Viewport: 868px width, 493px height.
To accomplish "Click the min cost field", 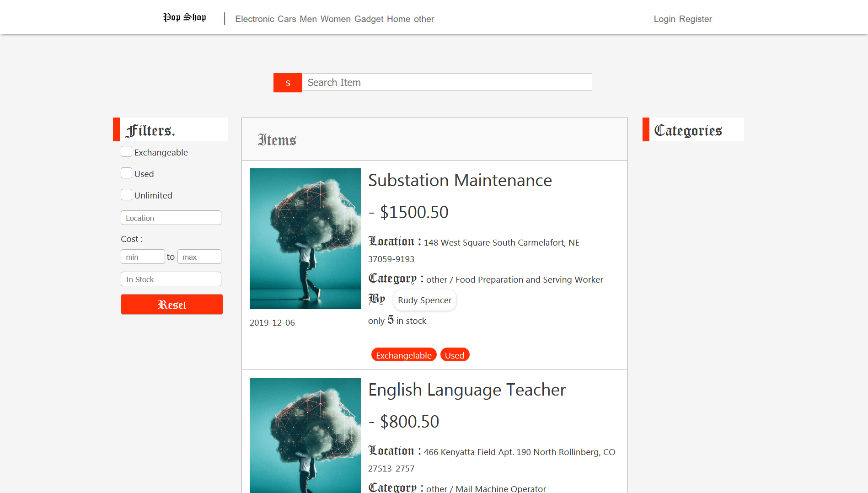I will pos(142,257).
